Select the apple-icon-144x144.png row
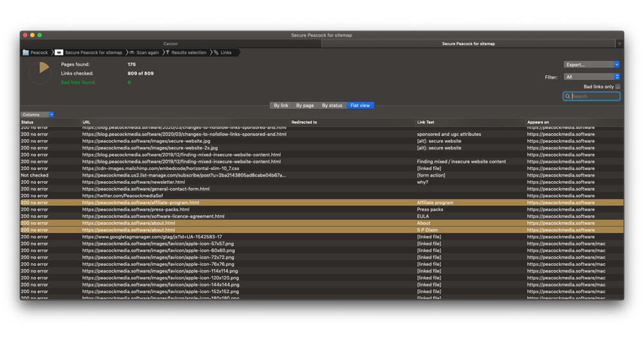644x344 pixels. pyautogui.click(x=322, y=285)
